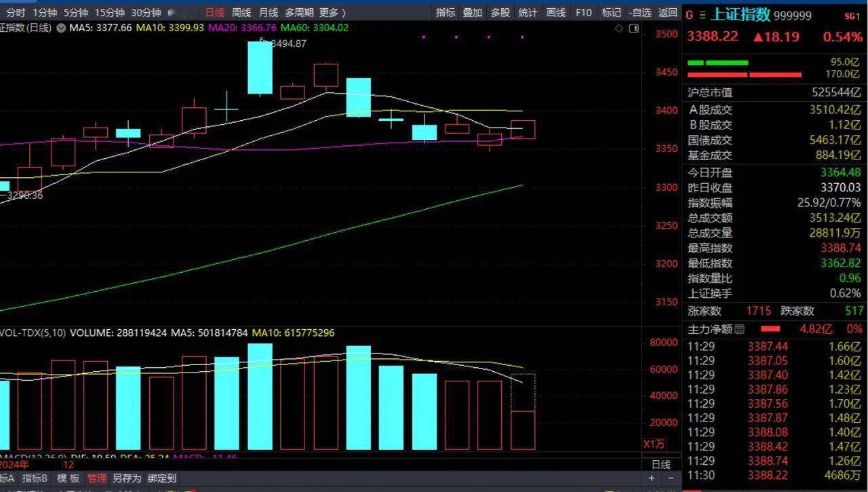Click MA5: 3377.66 indicator label

pyautogui.click(x=100, y=28)
